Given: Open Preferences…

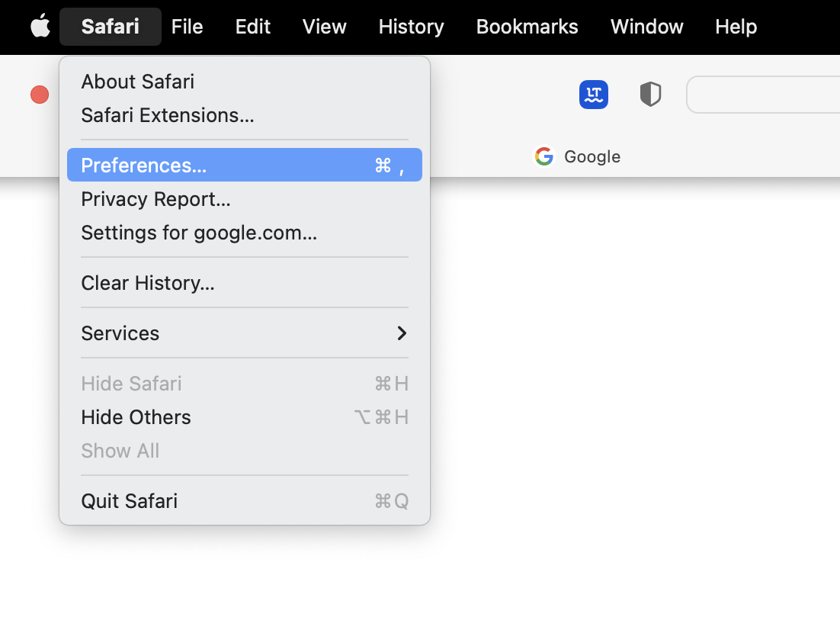Looking at the screenshot, I should (244, 166).
